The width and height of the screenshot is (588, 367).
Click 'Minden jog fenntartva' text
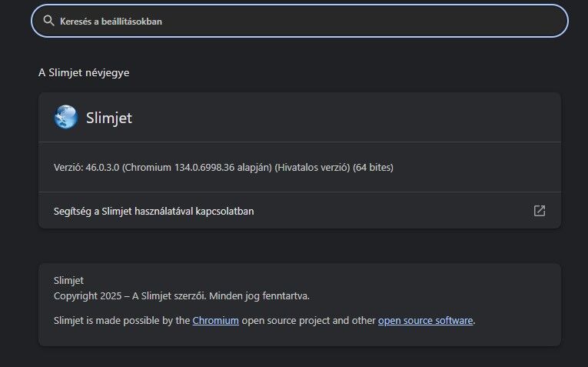259,295
